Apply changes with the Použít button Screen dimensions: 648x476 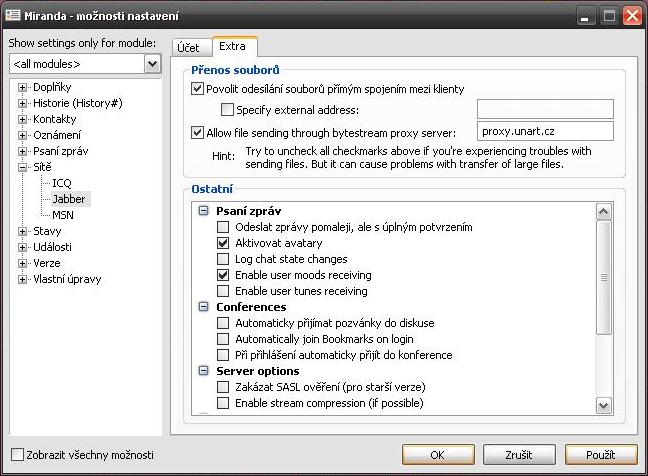pyautogui.click(x=600, y=455)
